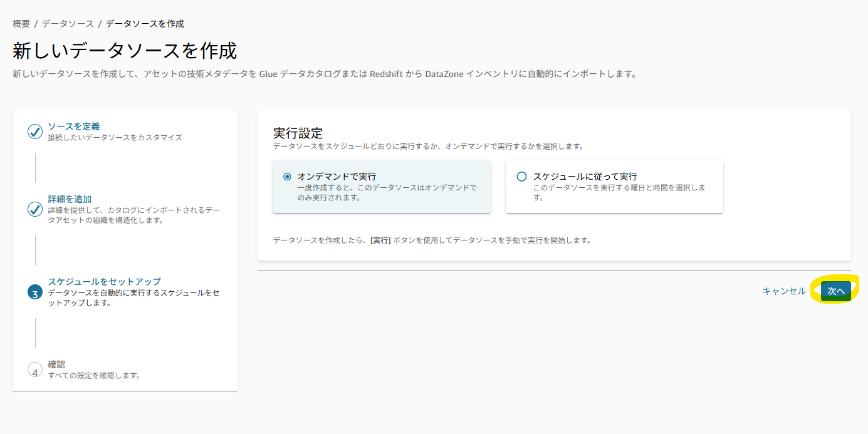The height and width of the screenshot is (434, 868).
Task: Click the numbered circle 3 step indicator
Action: tap(35, 292)
